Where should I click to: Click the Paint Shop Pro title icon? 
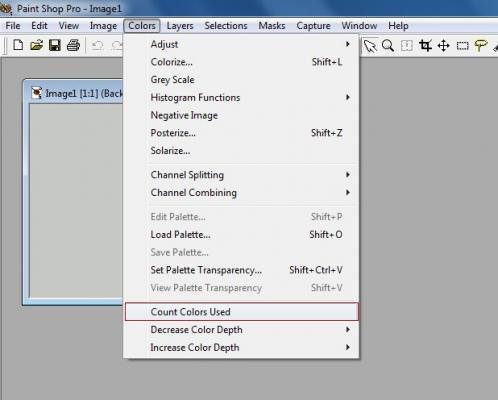6,8
